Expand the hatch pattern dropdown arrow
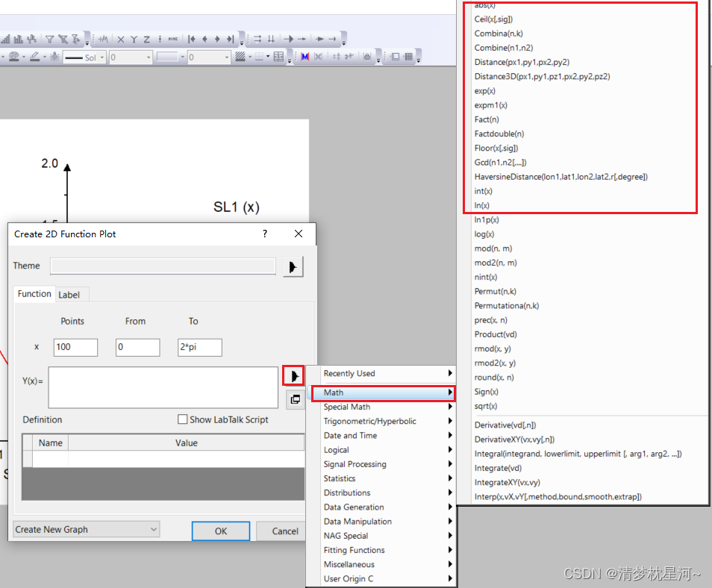Image resolution: width=712 pixels, height=588 pixels. pos(250,57)
